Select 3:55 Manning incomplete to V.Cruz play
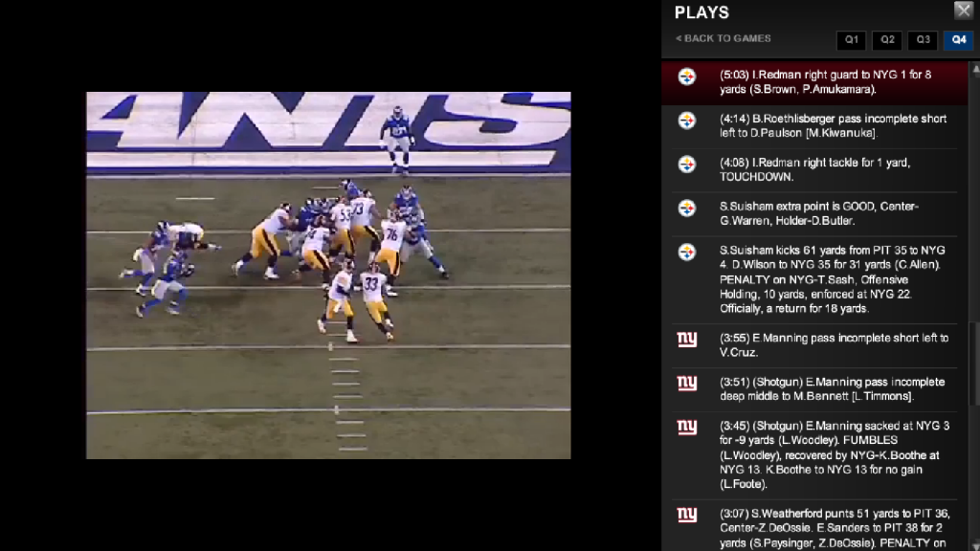Screen dimensions: 980x551 click(815, 345)
